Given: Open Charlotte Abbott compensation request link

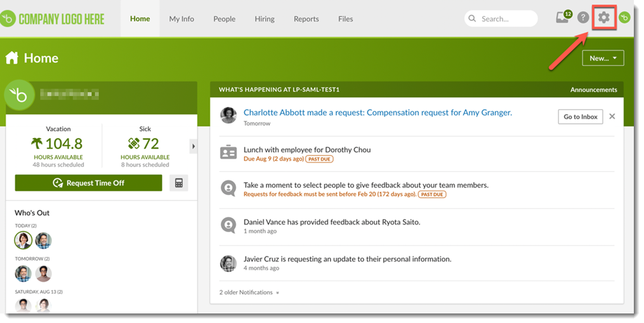Looking at the screenshot, I should click(x=378, y=112).
